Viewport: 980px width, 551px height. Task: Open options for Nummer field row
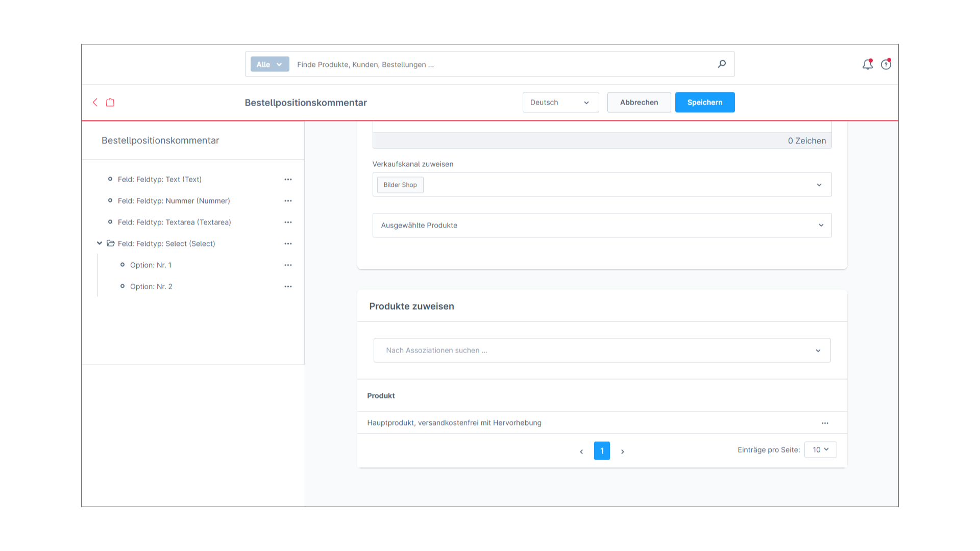click(x=288, y=201)
